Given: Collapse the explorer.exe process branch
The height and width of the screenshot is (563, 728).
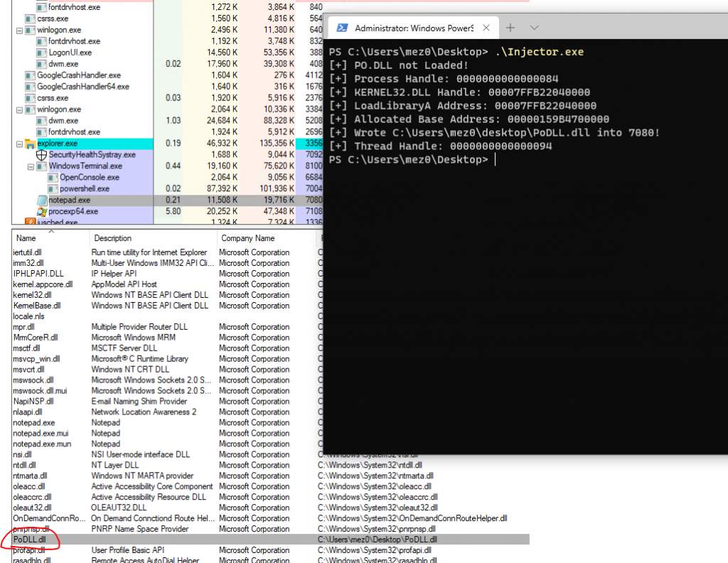Looking at the screenshot, I should (19, 143).
